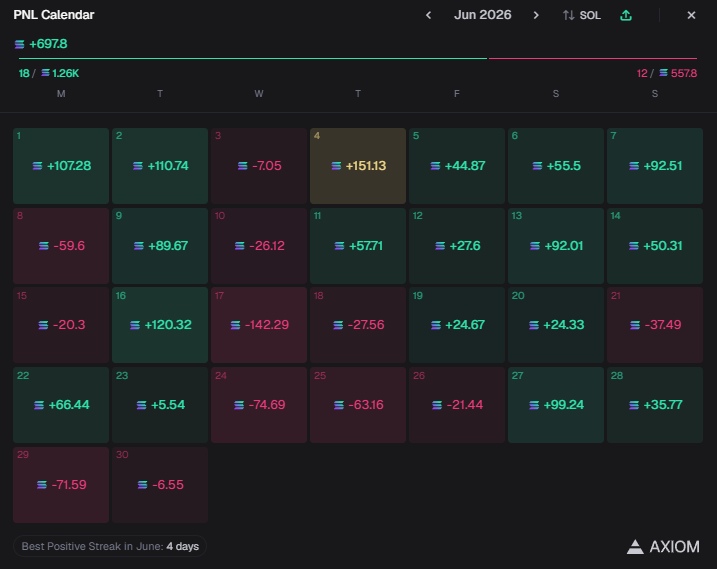Screen dimensions: 717x569
Task: Click the red losses progress bar
Action: coord(593,59)
